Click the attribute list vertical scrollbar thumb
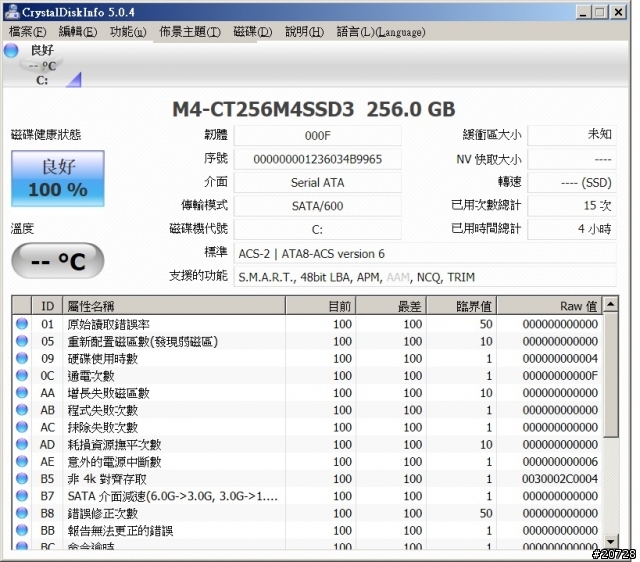 [611, 375]
